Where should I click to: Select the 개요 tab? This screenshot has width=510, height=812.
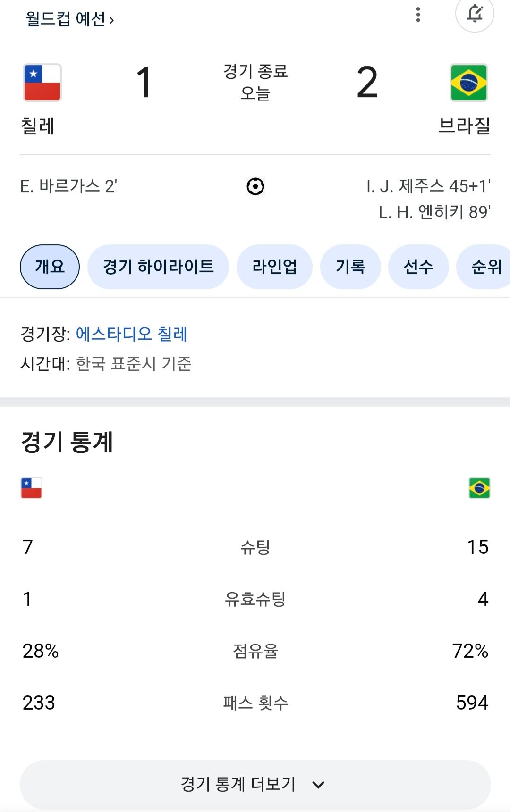point(50,267)
